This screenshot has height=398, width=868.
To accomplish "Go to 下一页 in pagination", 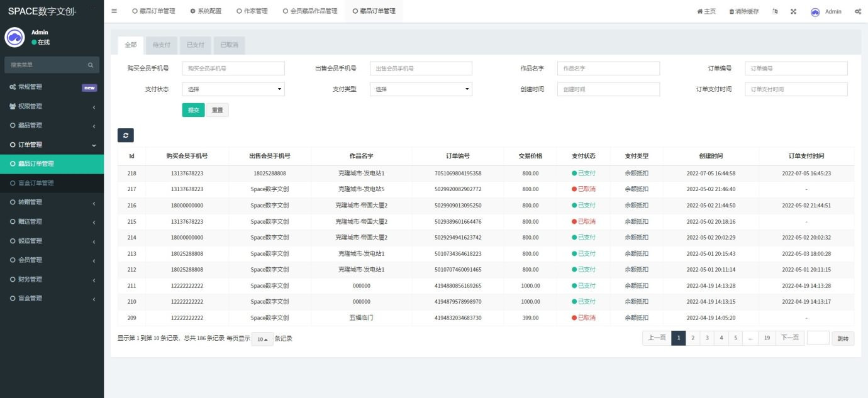I will [790, 338].
